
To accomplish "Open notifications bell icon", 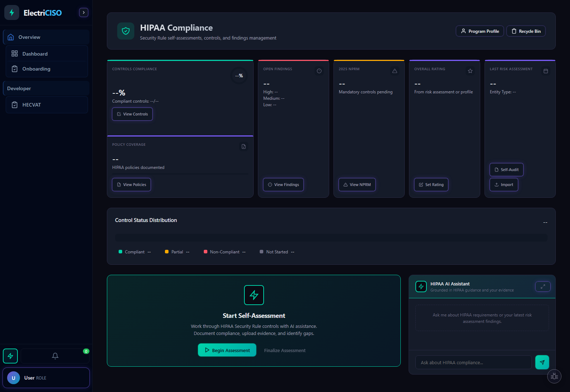I will pos(55,356).
